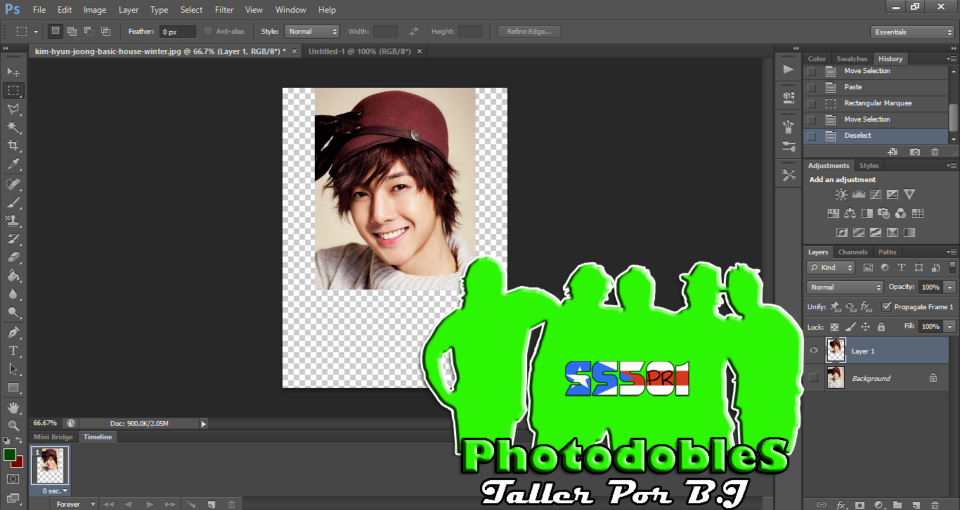Select the Eraser tool
960x510 pixels.
[13, 257]
